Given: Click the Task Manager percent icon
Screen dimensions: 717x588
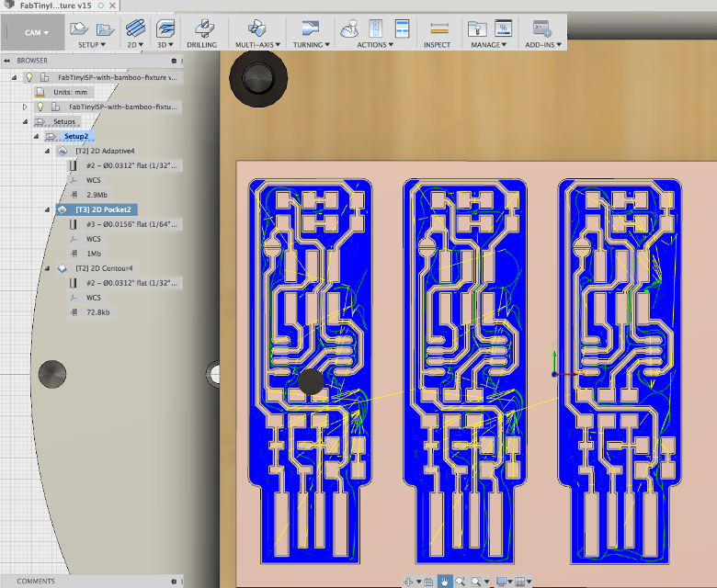Looking at the screenshot, I should click(503, 28).
